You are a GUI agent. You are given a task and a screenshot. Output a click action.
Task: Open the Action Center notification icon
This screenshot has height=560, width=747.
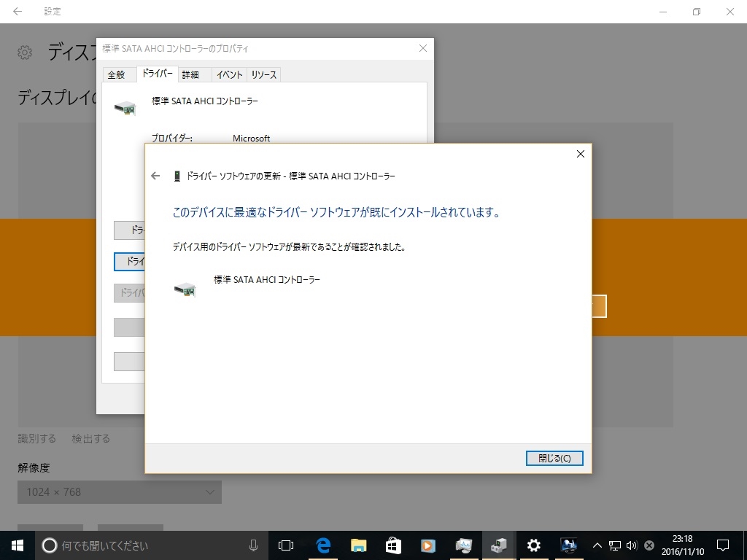(723, 545)
